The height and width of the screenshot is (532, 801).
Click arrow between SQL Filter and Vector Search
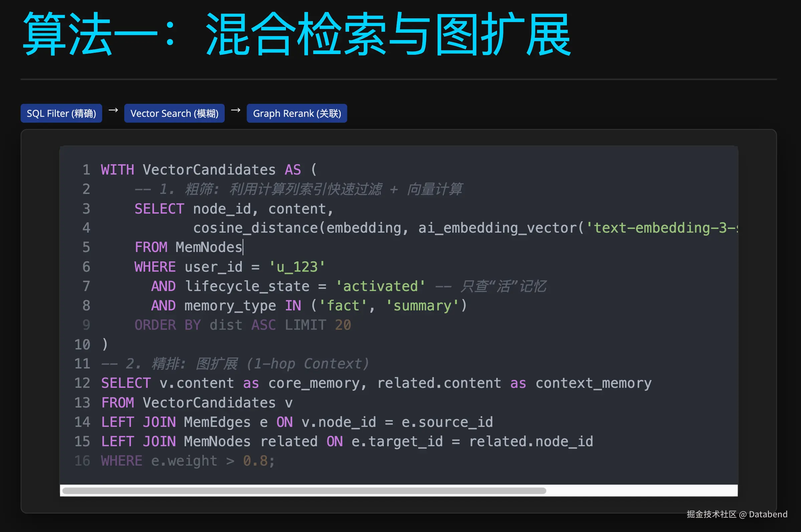pos(113,110)
